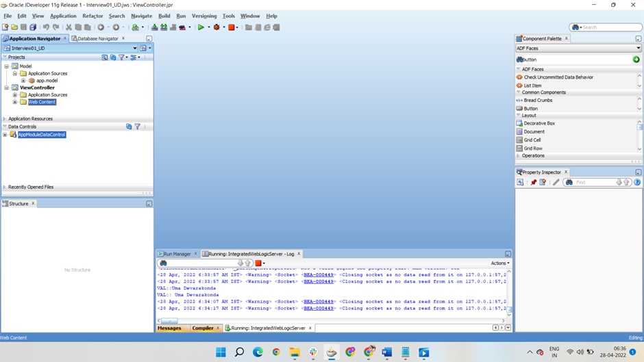Screen dimensions: 644x362
Task: Open the Refactor menu
Action: coord(92,16)
